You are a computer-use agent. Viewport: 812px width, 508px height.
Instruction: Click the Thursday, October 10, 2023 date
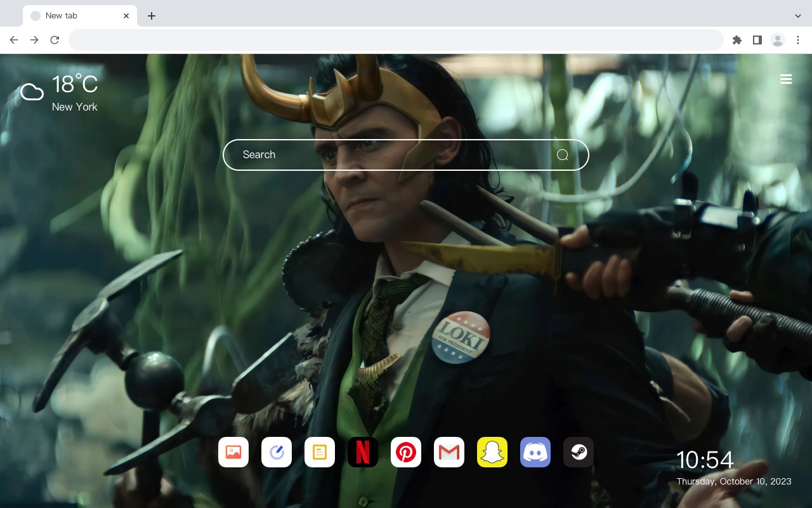(734, 481)
